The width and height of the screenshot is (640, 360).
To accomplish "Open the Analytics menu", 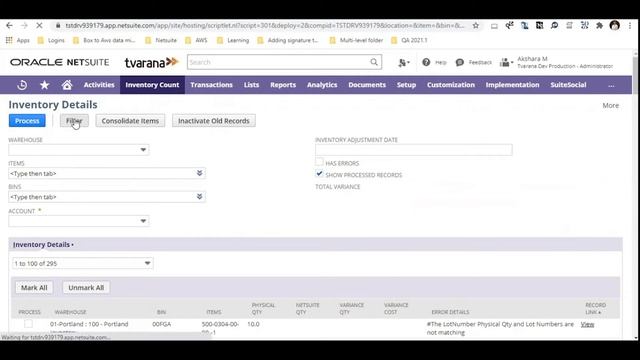I will pos(322,85).
